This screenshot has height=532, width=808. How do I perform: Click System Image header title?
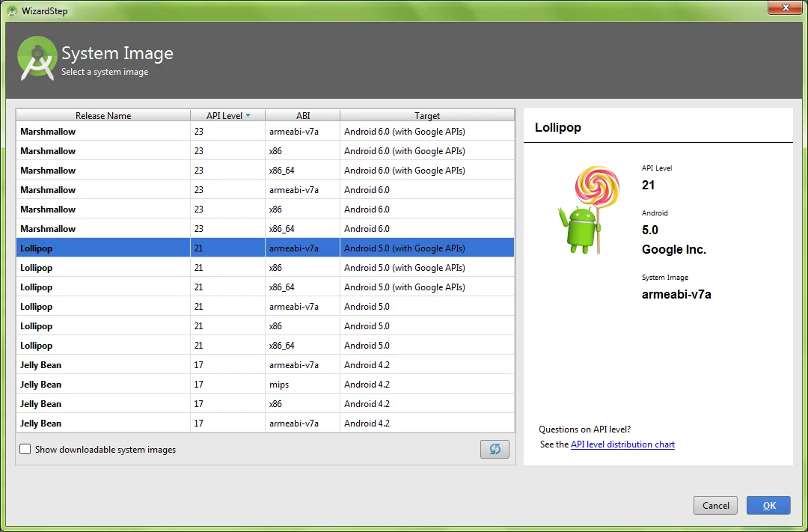point(117,54)
